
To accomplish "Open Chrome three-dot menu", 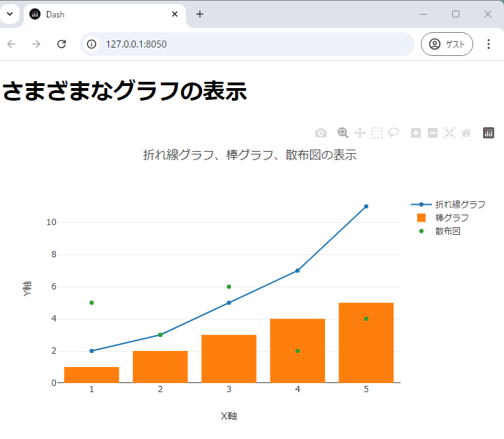I will pos(488,44).
